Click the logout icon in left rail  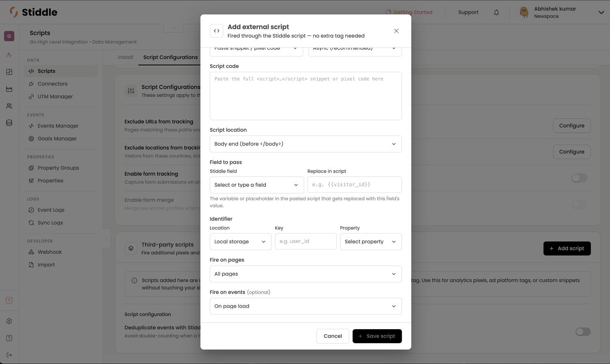coord(9,355)
